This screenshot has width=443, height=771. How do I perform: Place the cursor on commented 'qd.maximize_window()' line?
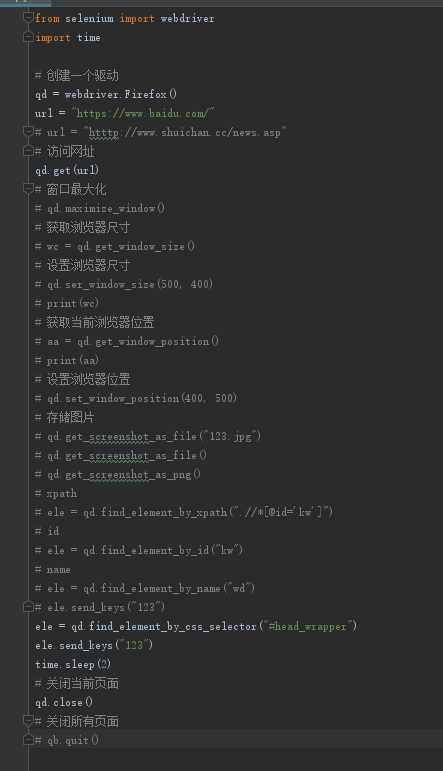[100, 208]
